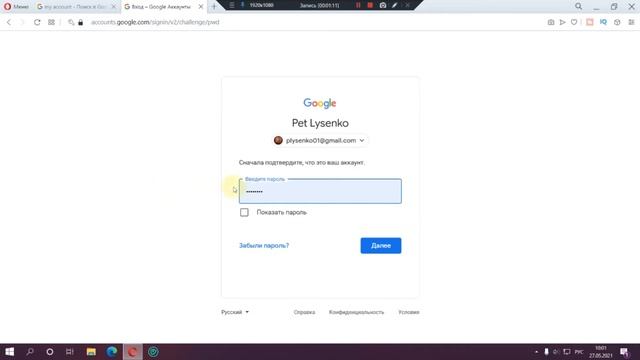Open Cortana circle on taskbar

(50, 352)
